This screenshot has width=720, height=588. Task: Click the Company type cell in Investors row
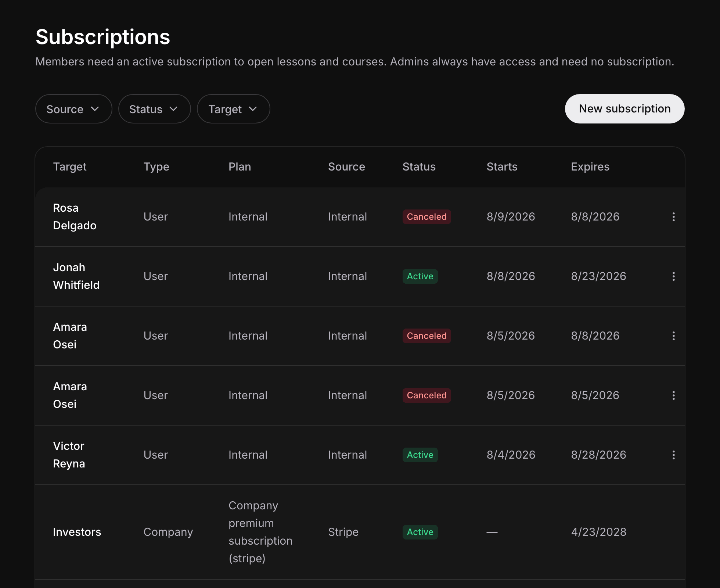(x=168, y=532)
